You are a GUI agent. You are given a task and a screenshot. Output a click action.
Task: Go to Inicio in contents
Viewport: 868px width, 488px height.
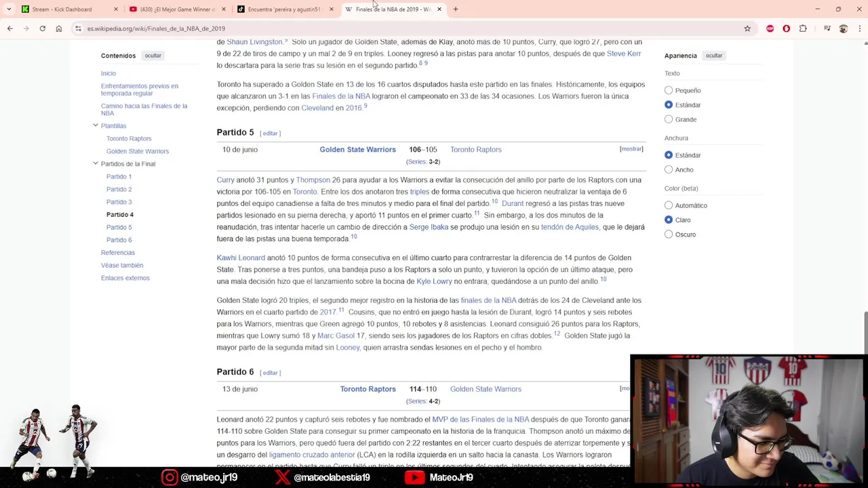pyautogui.click(x=108, y=73)
